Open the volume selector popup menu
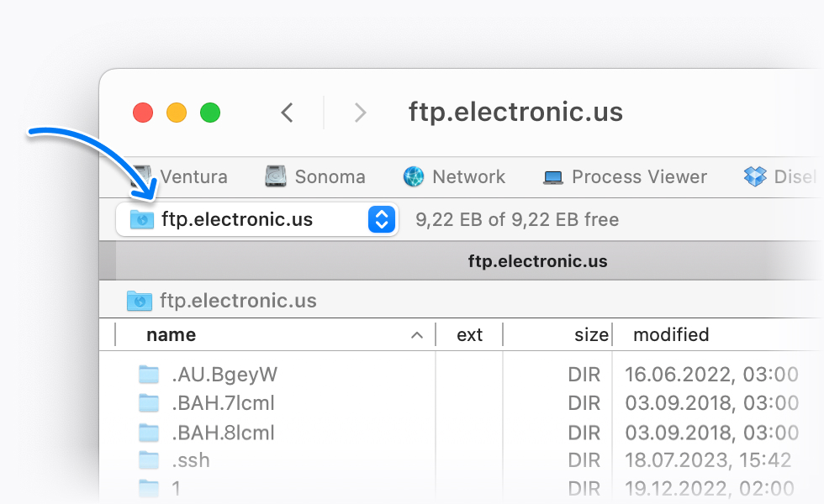Viewport: 824px width, 504px height. tap(381, 218)
